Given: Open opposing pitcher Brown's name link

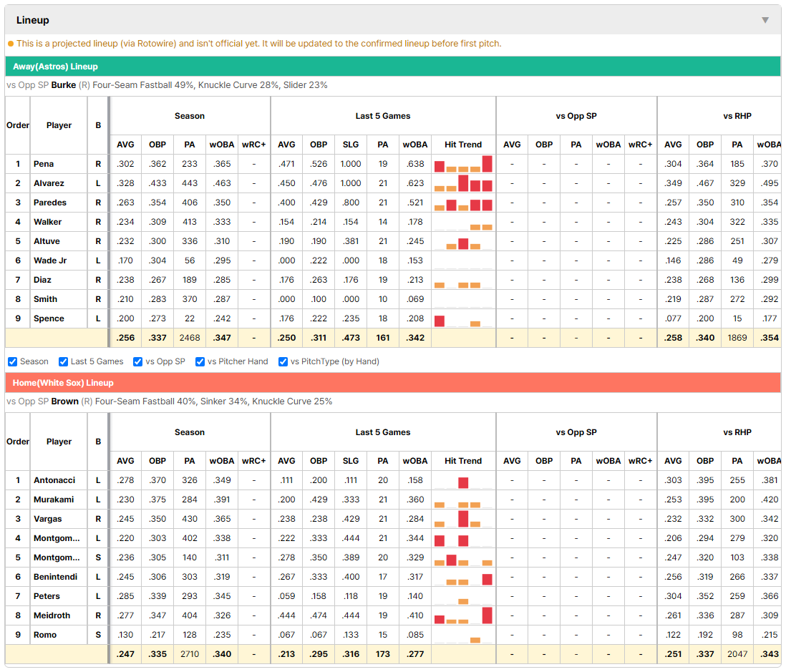Looking at the screenshot, I should click(x=64, y=401).
